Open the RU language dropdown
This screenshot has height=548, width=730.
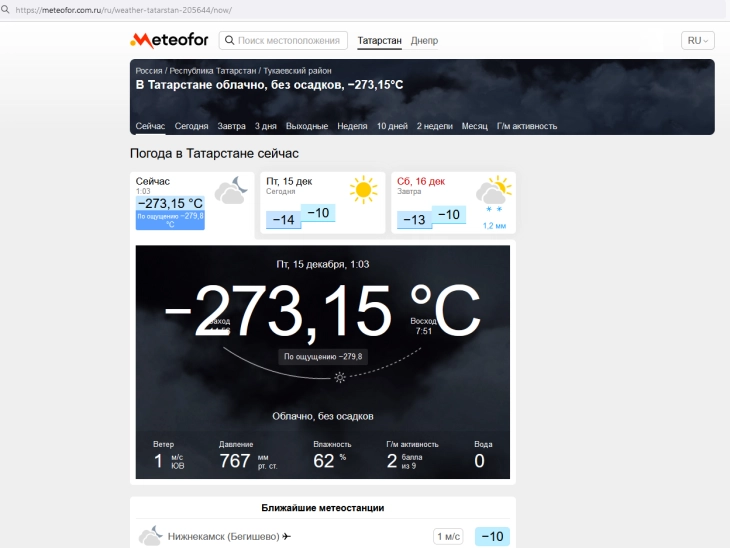697,41
